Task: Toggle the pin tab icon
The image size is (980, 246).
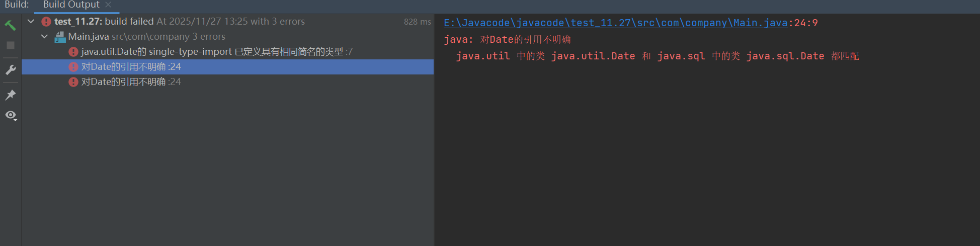Action: (x=10, y=95)
